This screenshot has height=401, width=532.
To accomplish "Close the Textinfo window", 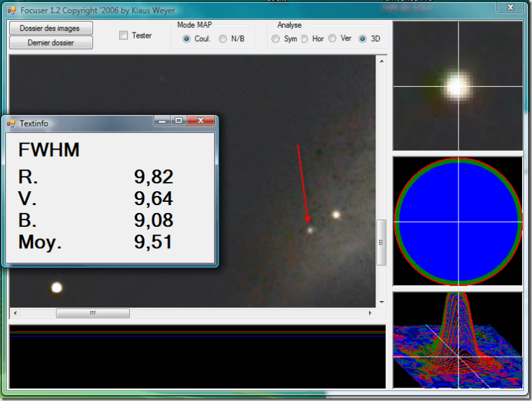I will point(200,121).
